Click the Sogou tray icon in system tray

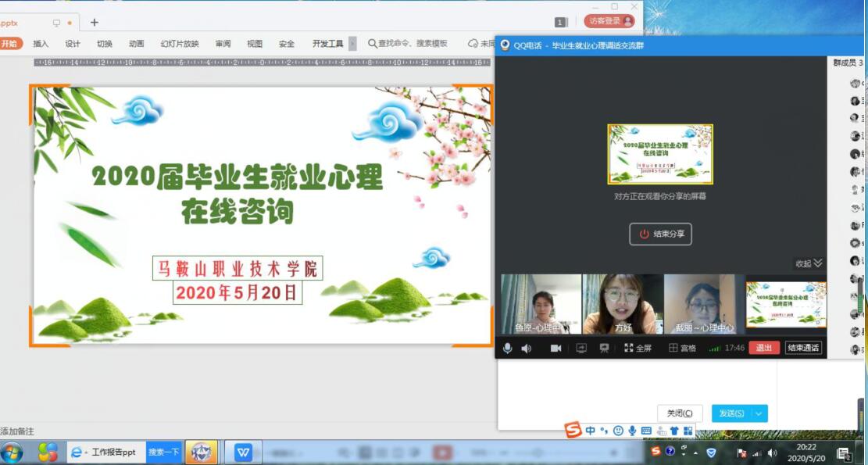coord(656,452)
